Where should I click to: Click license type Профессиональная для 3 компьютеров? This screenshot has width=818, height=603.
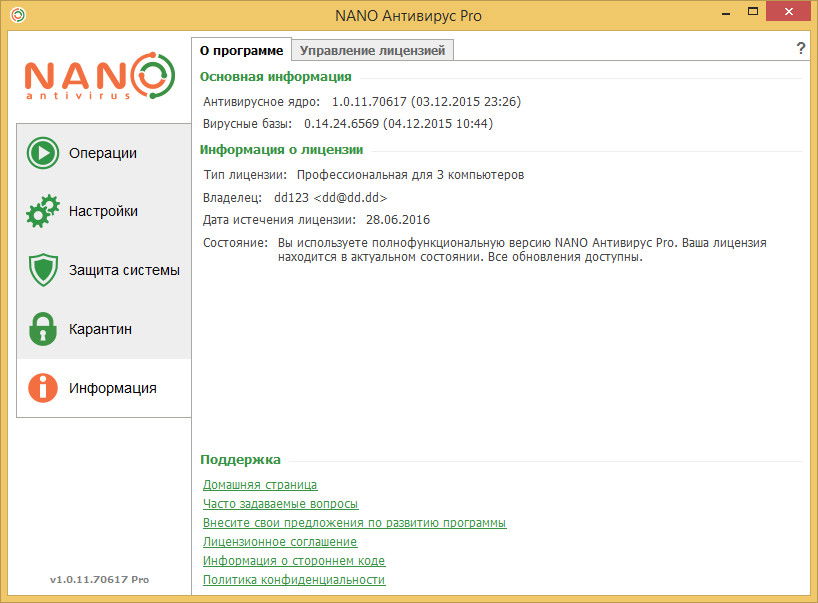tap(410, 175)
